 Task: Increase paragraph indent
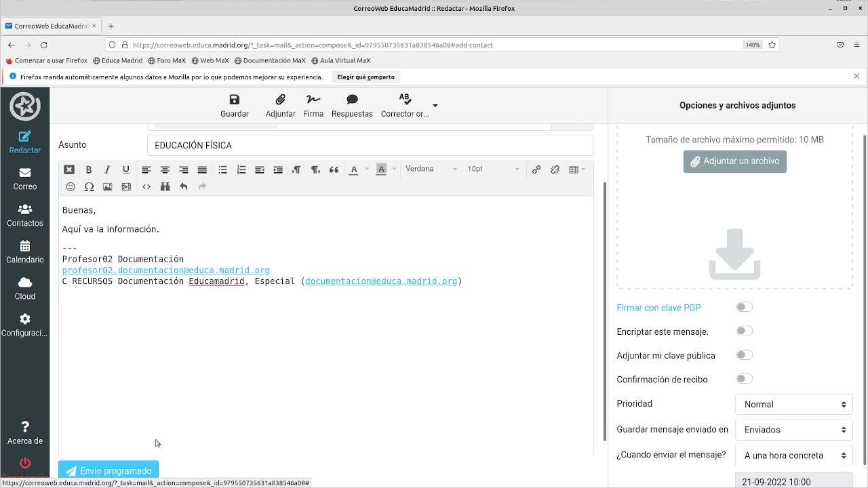278,169
